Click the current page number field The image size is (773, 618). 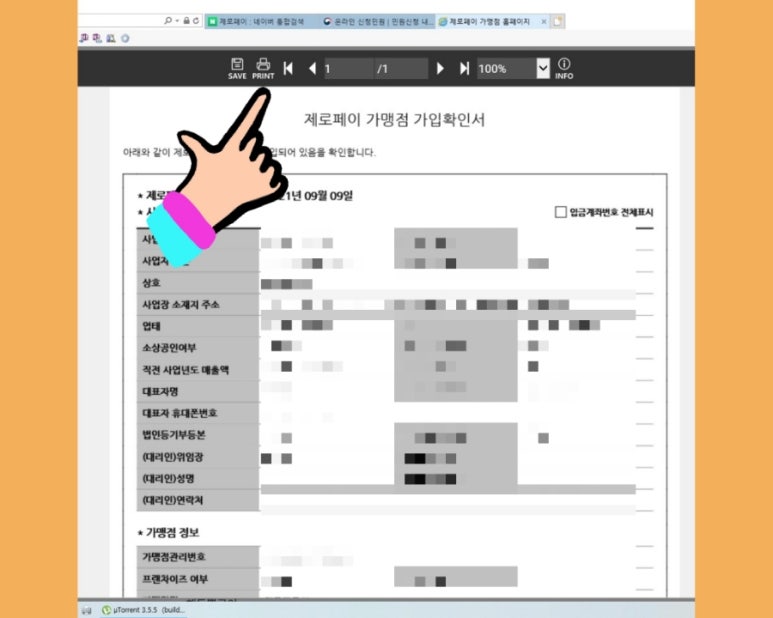click(349, 69)
